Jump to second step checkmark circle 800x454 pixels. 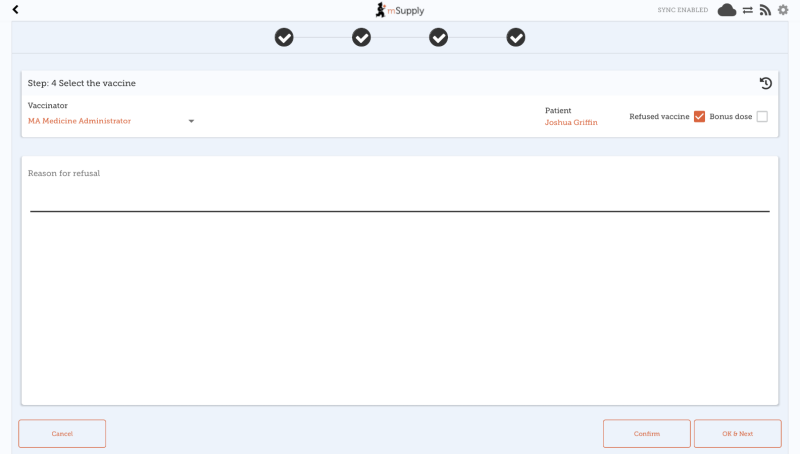pos(361,37)
